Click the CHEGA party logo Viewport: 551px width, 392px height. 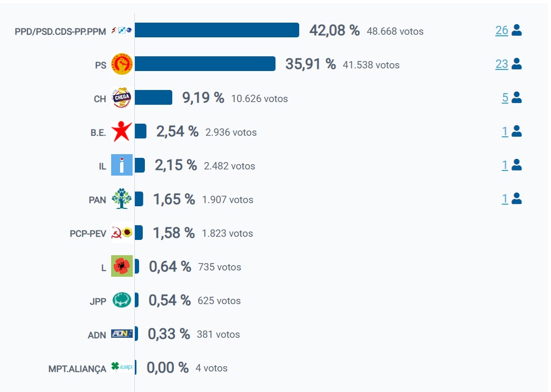tap(122, 97)
